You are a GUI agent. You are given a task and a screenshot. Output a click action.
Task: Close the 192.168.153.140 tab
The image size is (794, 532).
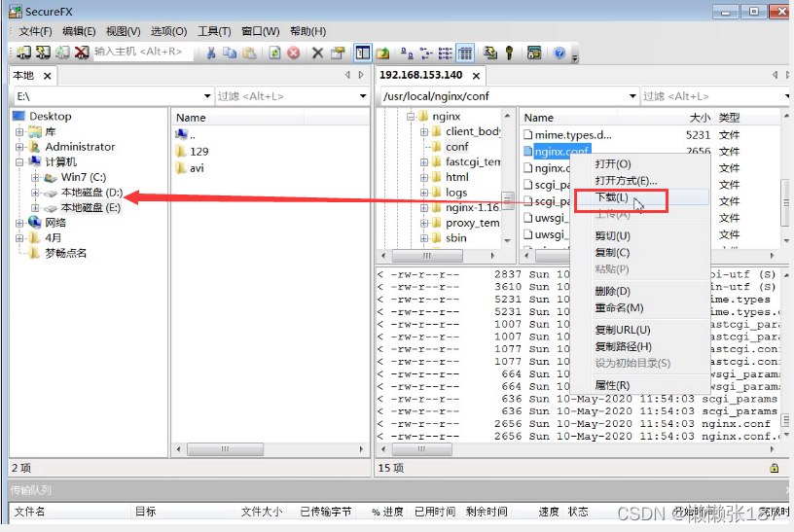(x=476, y=76)
